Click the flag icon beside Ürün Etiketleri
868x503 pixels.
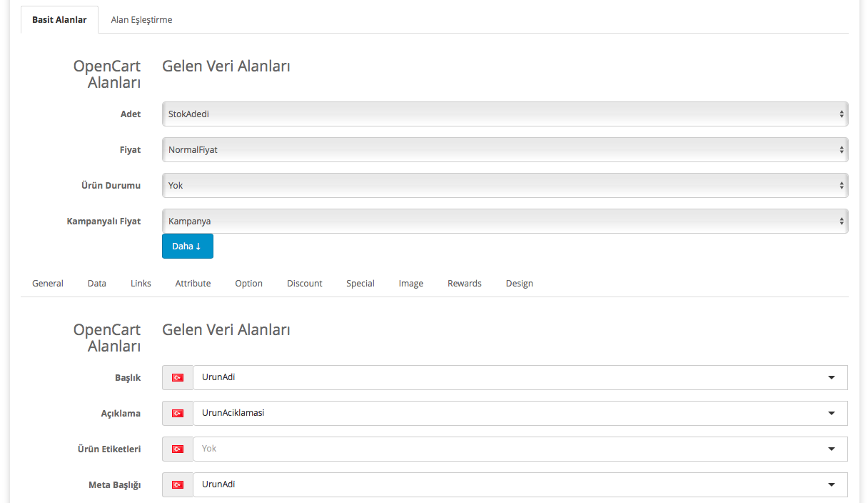[178, 449]
